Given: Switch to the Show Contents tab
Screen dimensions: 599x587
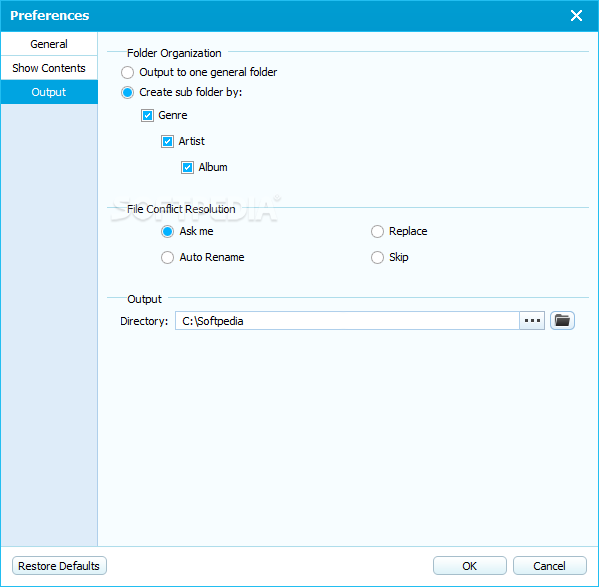Looking at the screenshot, I should pyautogui.click(x=49, y=68).
